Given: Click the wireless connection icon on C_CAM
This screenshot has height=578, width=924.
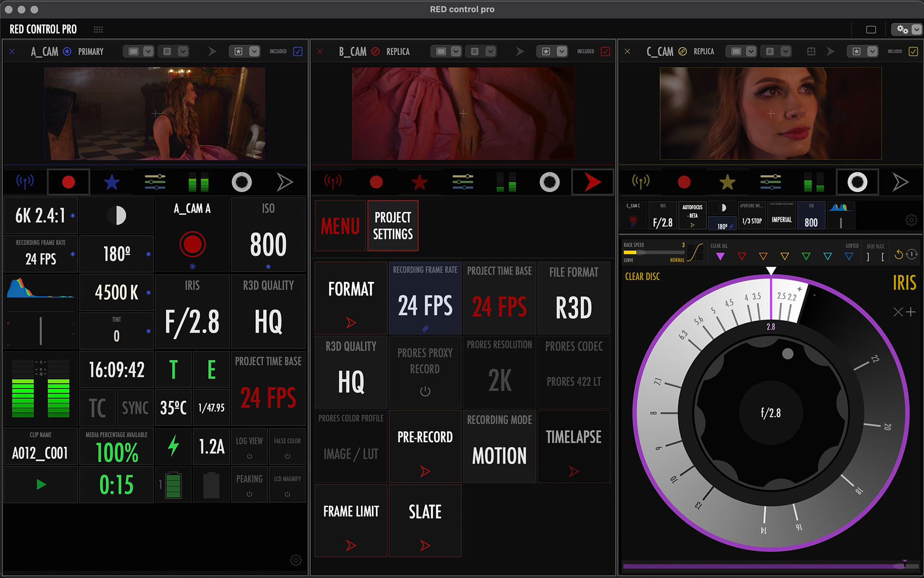Looking at the screenshot, I should (641, 182).
